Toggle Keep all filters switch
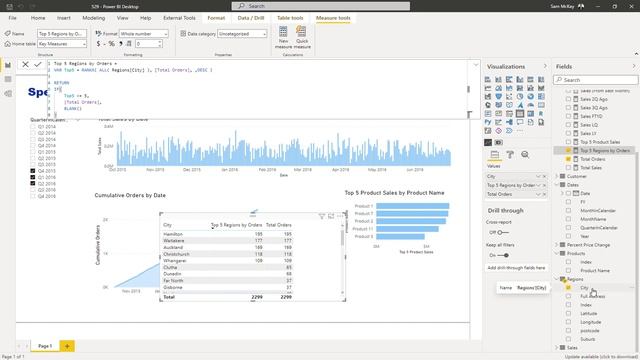The image size is (640, 360). coord(502,255)
